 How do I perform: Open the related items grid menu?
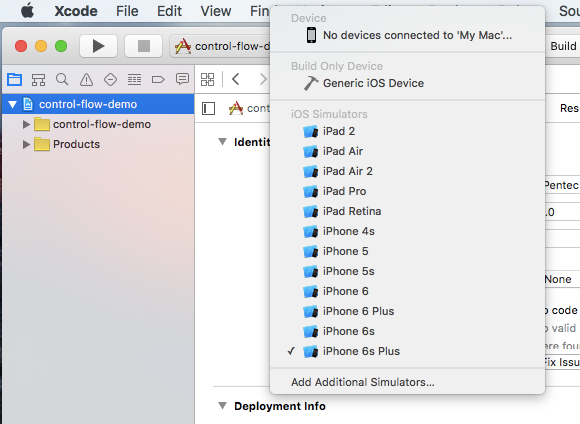click(208, 79)
